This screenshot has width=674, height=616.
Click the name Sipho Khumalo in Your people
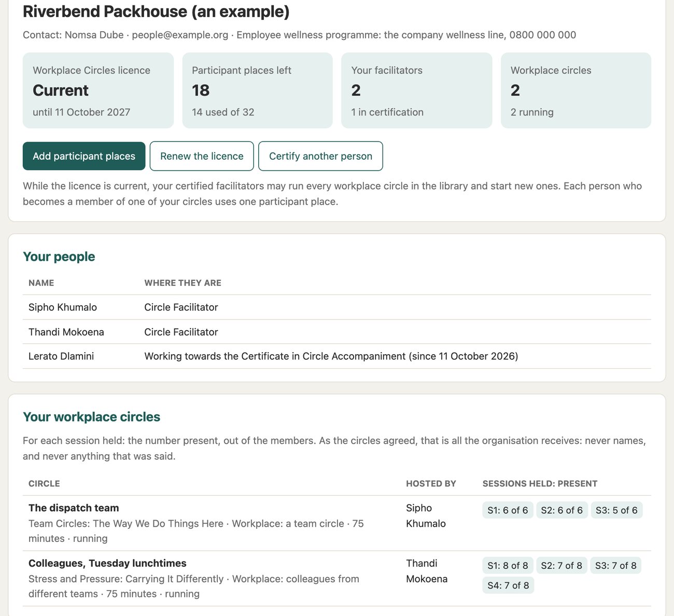click(63, 307)
